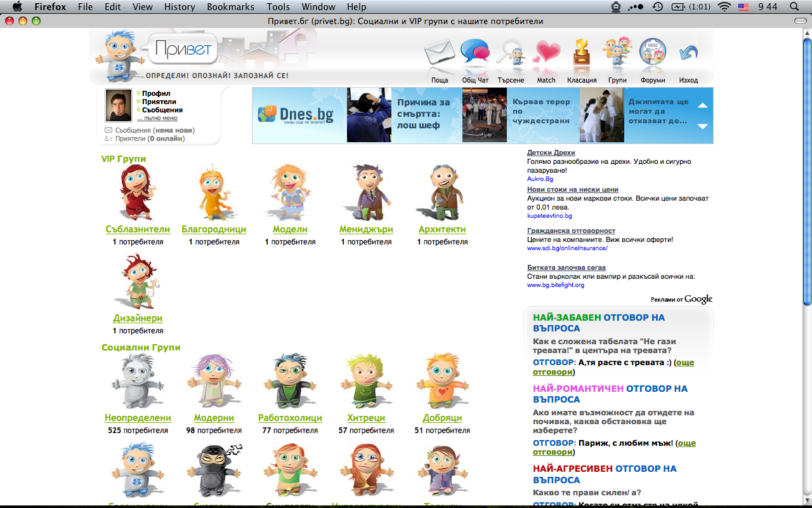Screen dimensions: 812x508
Task: Open the Tools menu
Action: 278,7
